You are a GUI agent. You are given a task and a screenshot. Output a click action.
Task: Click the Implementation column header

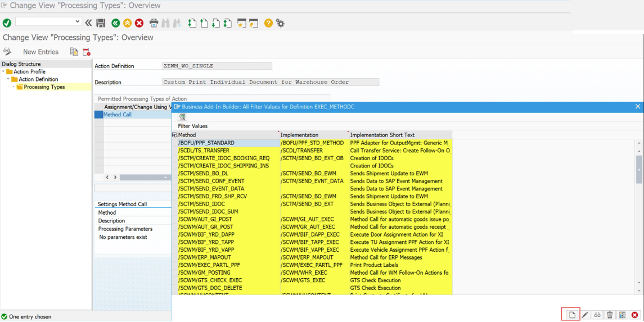pos(313,135)
